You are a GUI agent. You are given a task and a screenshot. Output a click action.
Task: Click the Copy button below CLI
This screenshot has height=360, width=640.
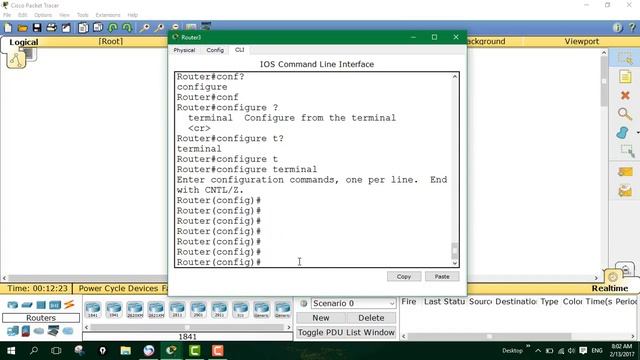pyautogui.click(x=404, y=276)
